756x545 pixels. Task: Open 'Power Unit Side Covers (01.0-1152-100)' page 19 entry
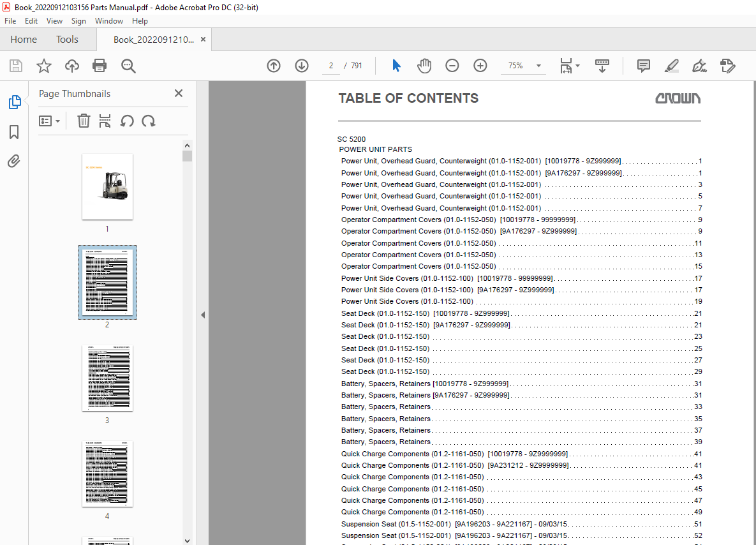point(521,301)
